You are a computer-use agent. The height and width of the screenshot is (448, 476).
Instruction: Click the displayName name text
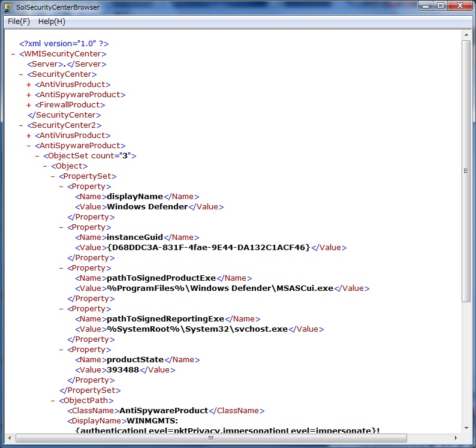pyautogui.click(x=135, y=197)
